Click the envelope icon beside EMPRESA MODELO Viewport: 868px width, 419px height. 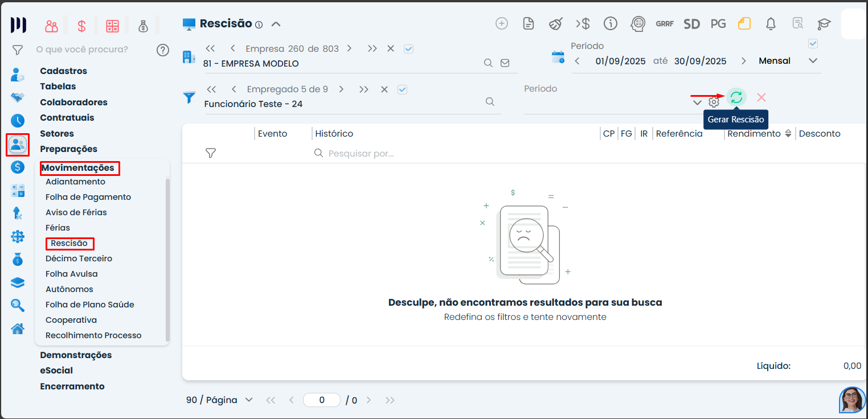click(x=505, y=63)
